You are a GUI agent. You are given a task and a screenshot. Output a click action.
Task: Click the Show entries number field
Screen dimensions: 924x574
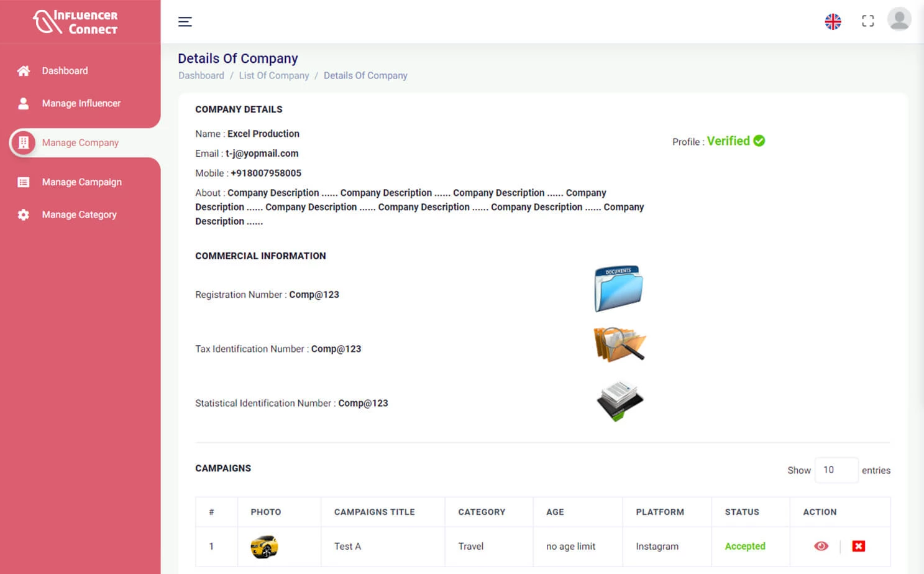click(x=836, y=470)
